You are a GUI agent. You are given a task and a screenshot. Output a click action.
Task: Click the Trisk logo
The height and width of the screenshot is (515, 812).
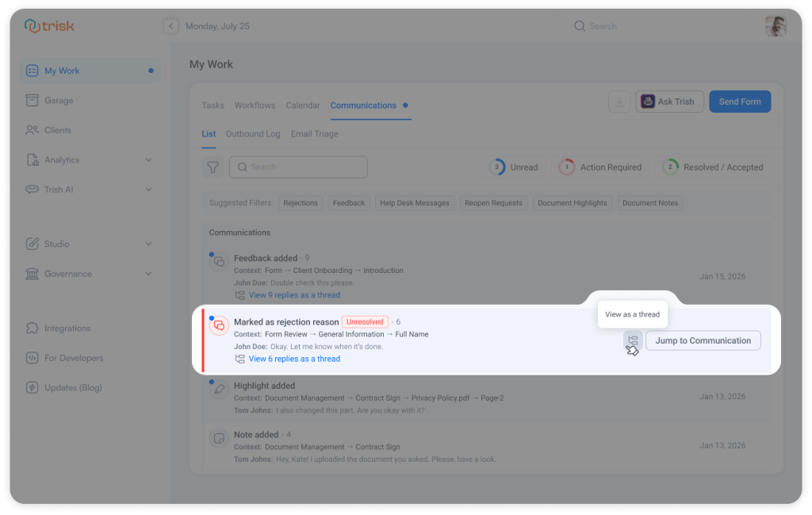pos(49,25)
